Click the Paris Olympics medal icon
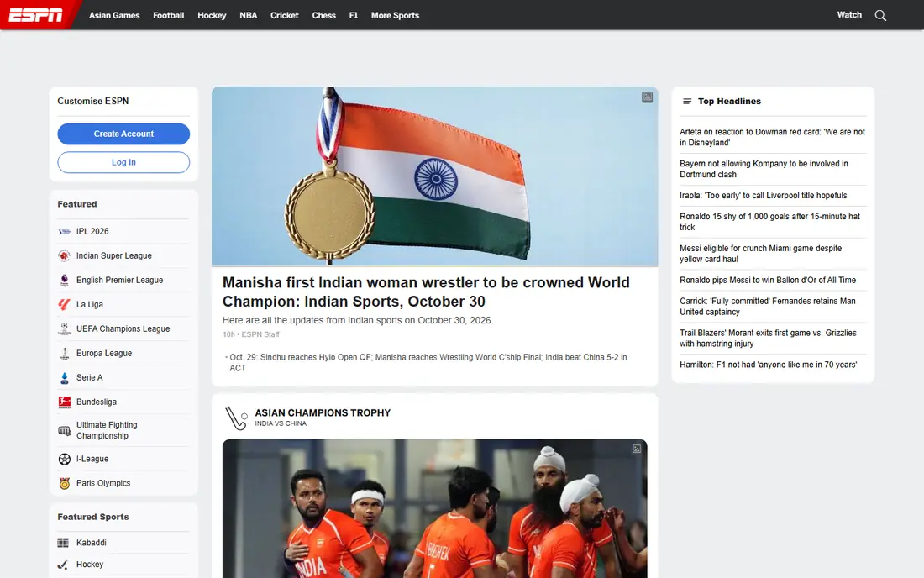The image size is (924, 578). pyautogui.click(x=64, y=483)
